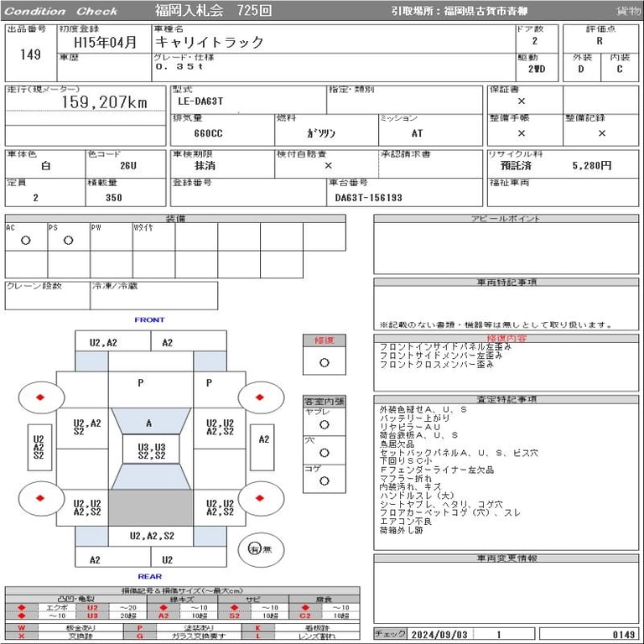Click the × under 検付自賠書

pos(328,165)
